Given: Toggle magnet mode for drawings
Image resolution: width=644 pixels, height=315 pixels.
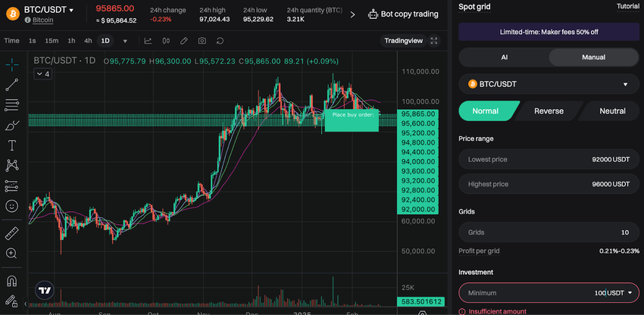Looking at the screenshot, I should 12,281.
